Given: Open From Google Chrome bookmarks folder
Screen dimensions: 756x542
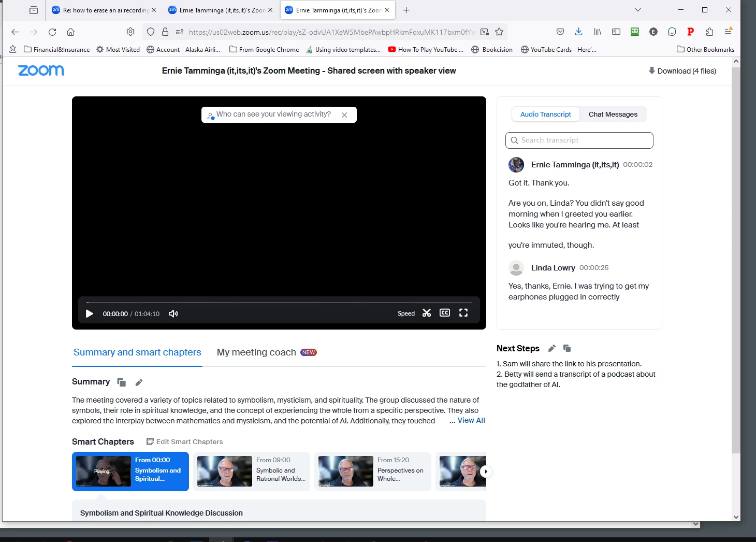Looking at the screenshot, I should click(264, 49).
